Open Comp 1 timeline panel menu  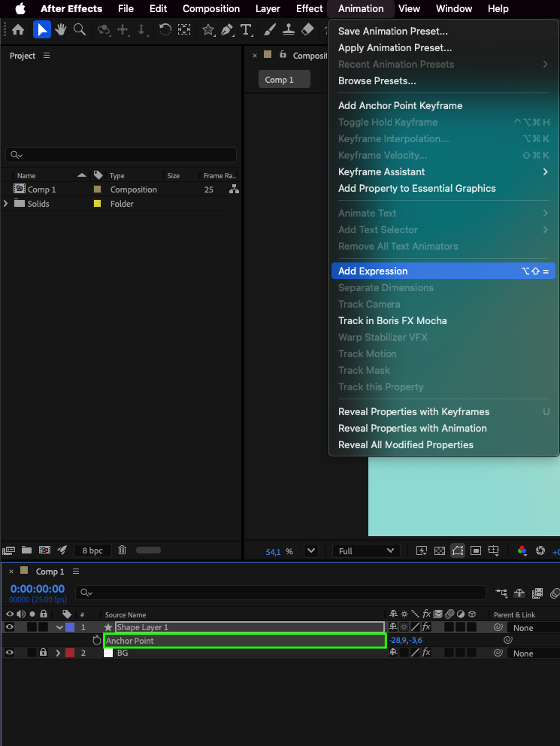pyautogui.click(x=76, y=572)
